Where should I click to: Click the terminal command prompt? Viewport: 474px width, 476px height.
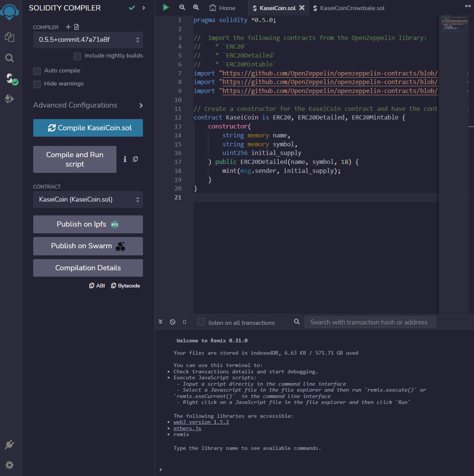pyautogui.click(x=161, y=470)
